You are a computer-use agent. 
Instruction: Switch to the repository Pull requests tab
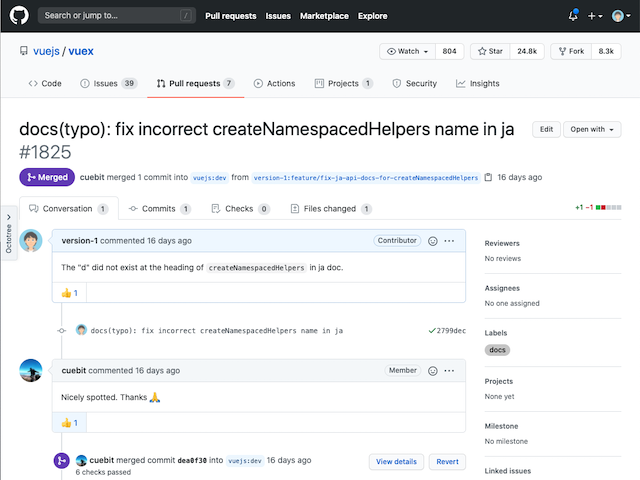click(x=196, y=83)
